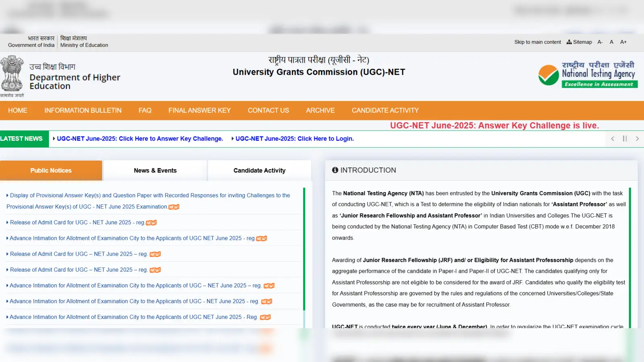
Task: Open the ARCHIVE menu item
Action: click(320, 110)
